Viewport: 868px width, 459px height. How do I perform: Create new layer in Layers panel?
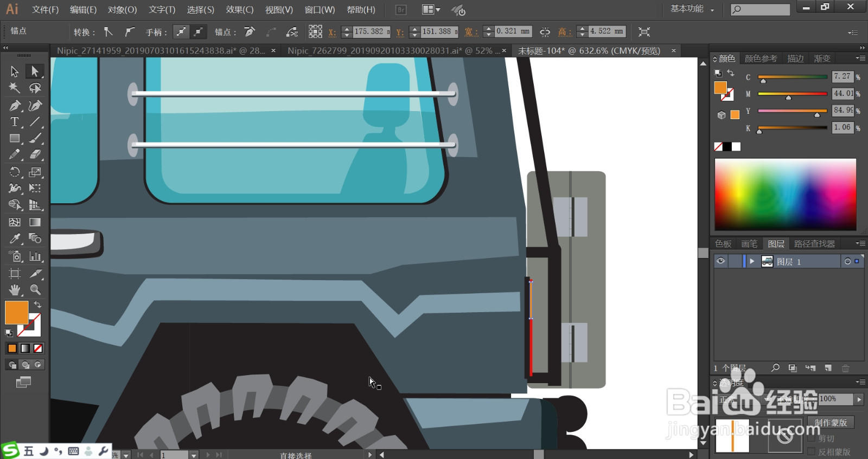[x=828, y=368]
